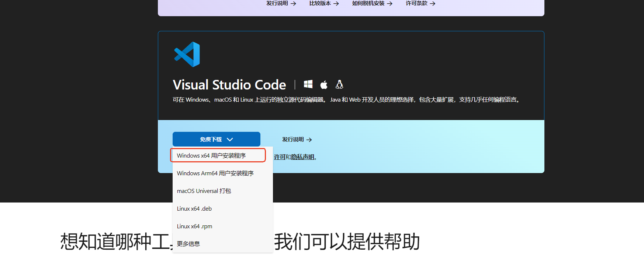The image size is (644, 257).
Task: Click the 想知道哪种工具 help heading
Action: point(240,242)
